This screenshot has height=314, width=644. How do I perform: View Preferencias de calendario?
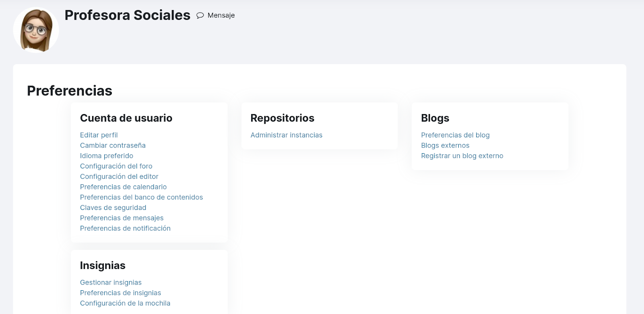click(x=123, y=187)
